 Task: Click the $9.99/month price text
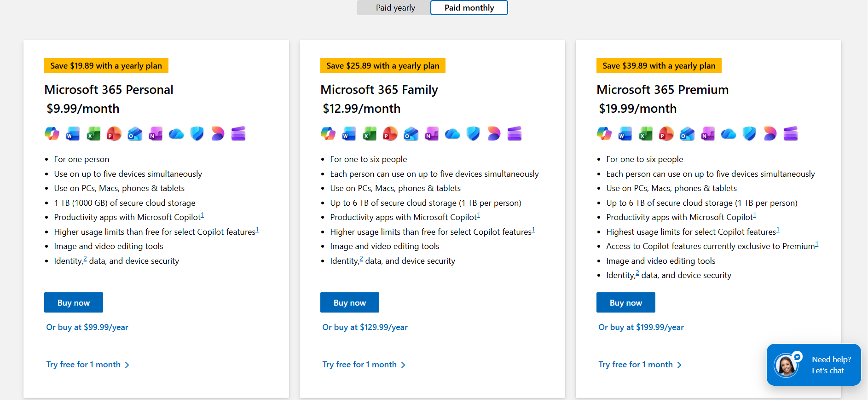click(x=83, y=109)
